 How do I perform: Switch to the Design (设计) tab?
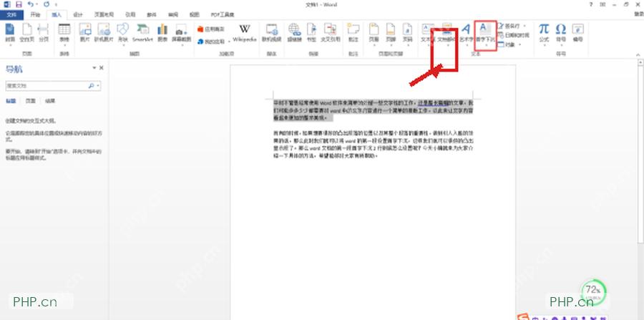point(77,15)
